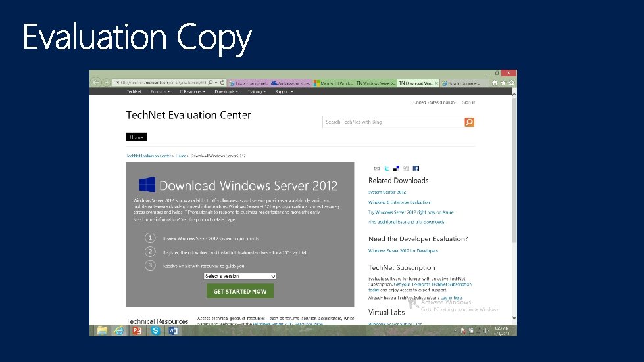This screenshot has width=644, height=362.
Task: Click the black Home tab button
Action: [136, 137]
